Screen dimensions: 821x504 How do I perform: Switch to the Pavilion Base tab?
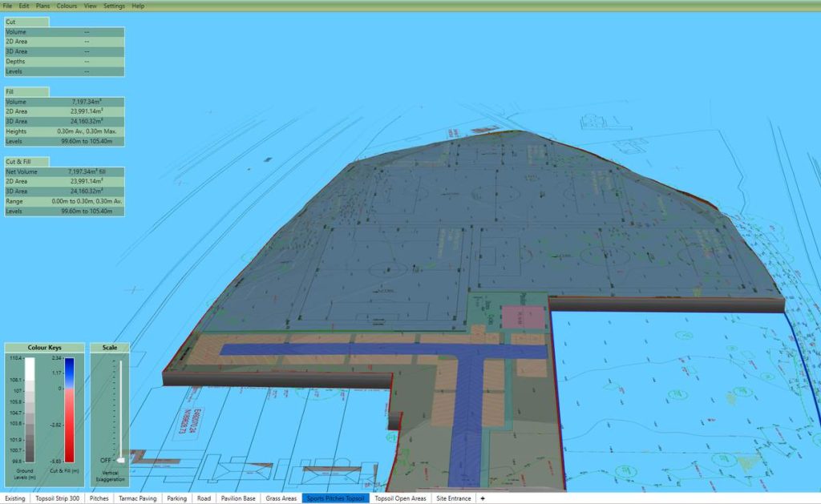coord(238,498)
